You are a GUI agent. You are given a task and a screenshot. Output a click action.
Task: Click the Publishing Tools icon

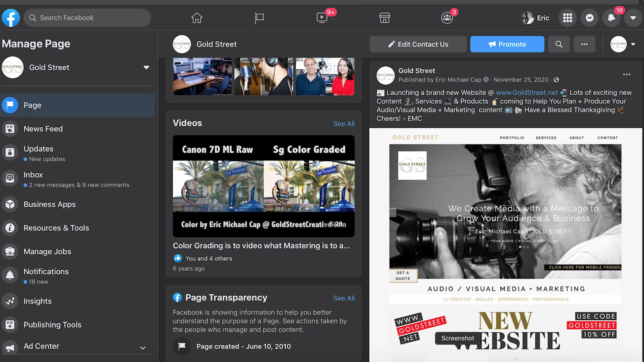coord(10,325)
